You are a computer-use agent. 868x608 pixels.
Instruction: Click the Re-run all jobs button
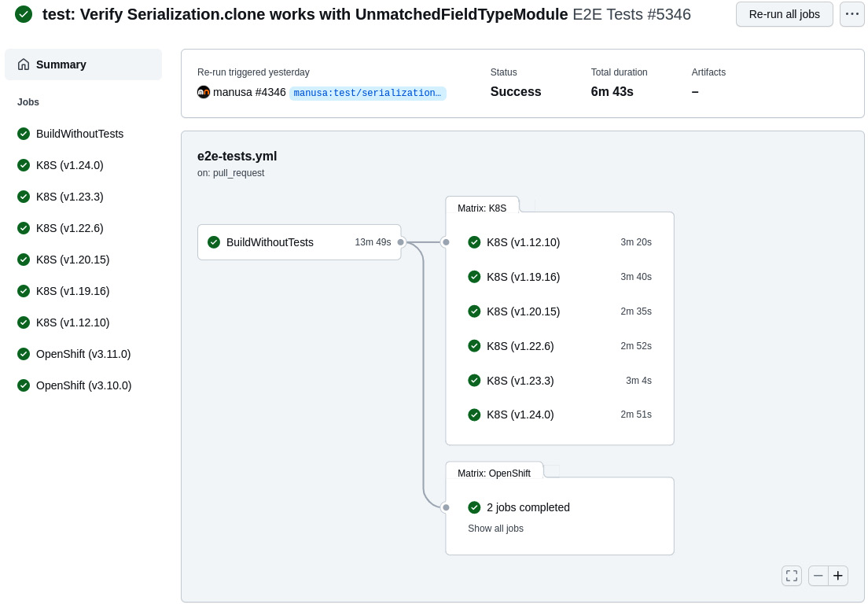(x=784, y=14)
